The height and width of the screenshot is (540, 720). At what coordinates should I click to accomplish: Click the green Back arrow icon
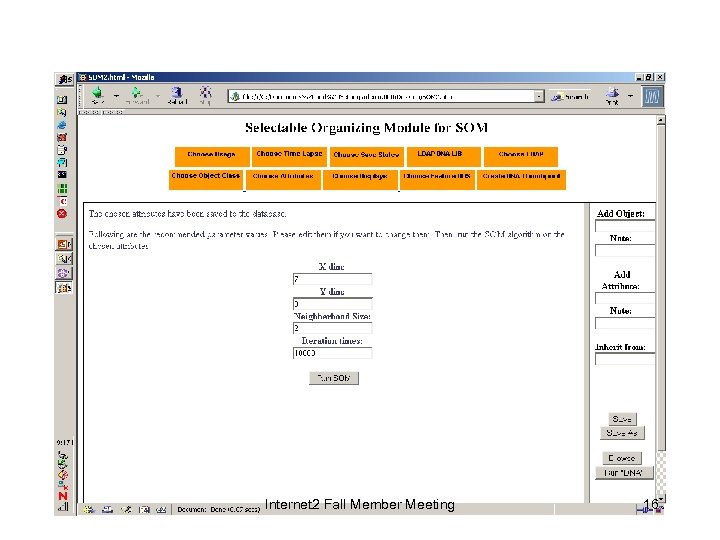[x=97, y=94]
